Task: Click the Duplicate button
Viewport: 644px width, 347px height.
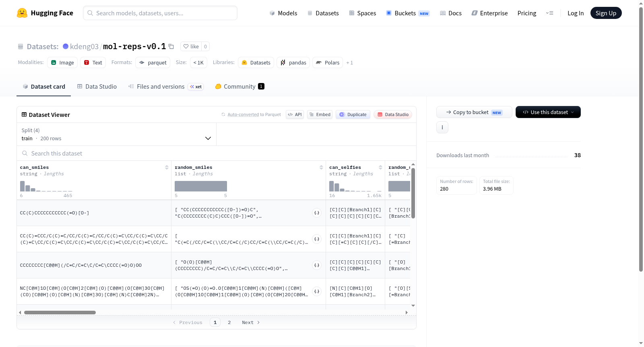Action: [353, 114]
